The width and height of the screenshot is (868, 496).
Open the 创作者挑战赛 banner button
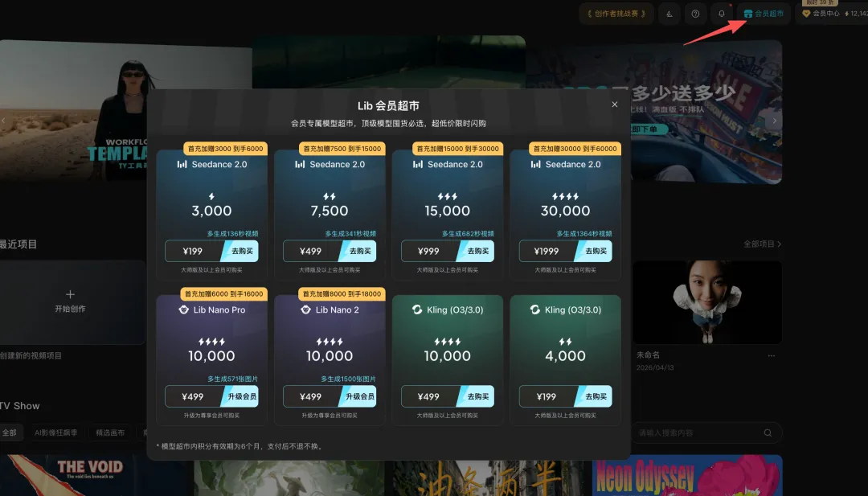click(616, 14)
